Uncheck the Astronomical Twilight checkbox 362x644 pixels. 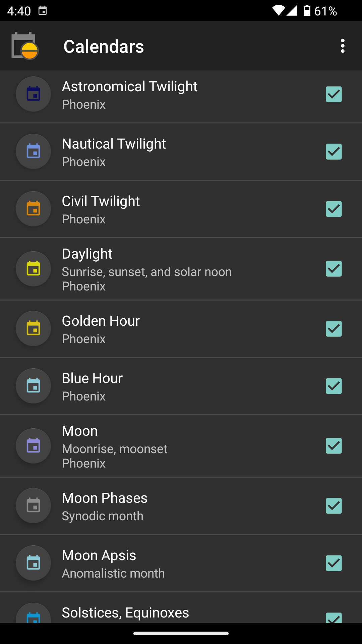(x=334, y=94)
